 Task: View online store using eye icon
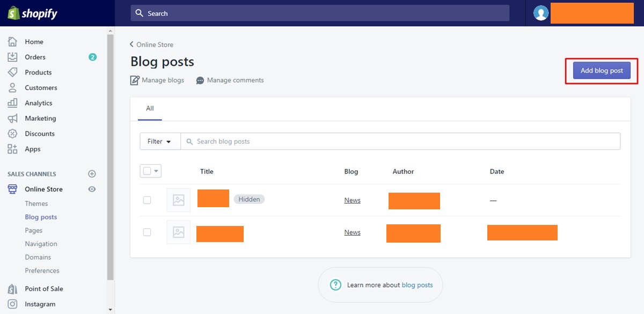coord(92,189)
